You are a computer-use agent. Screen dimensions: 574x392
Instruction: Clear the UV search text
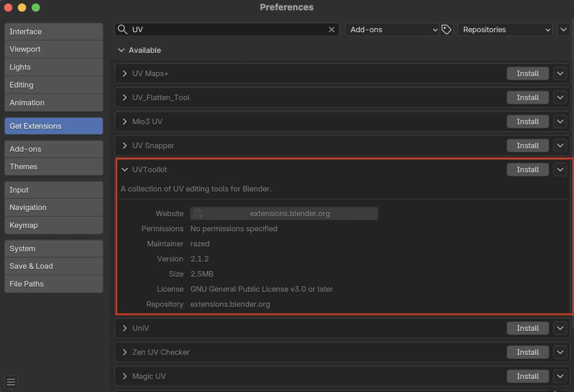331,30
